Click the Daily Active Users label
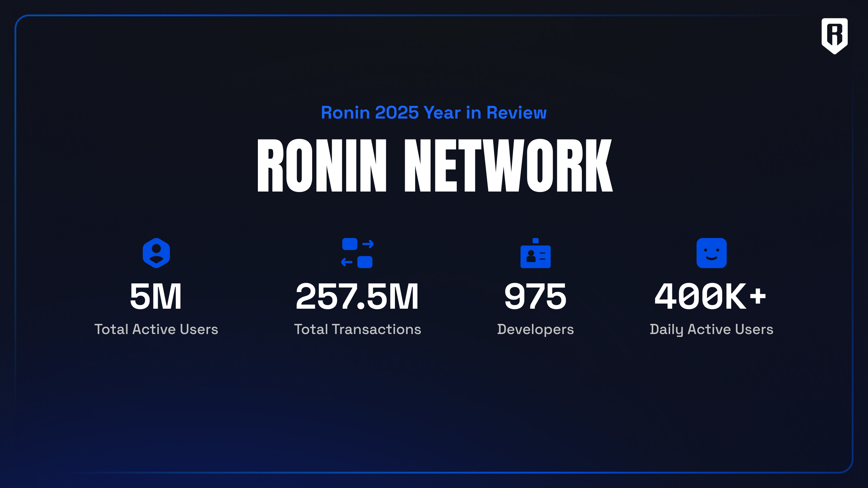 (x=711, y=329)
